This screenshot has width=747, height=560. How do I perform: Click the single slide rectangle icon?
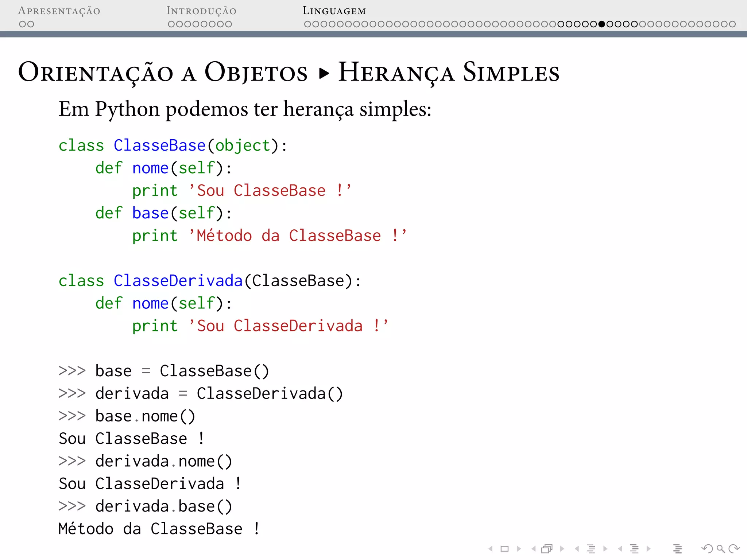point(504,548)
